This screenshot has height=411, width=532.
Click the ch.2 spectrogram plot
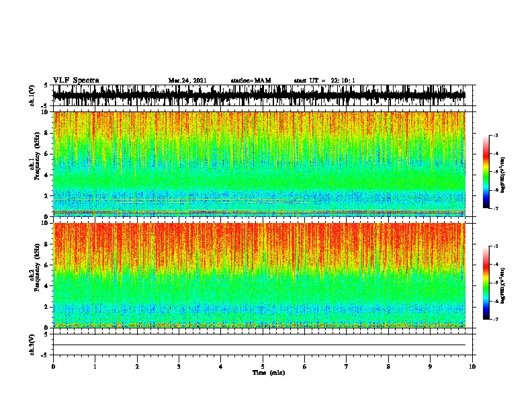(x=259, y=275)
